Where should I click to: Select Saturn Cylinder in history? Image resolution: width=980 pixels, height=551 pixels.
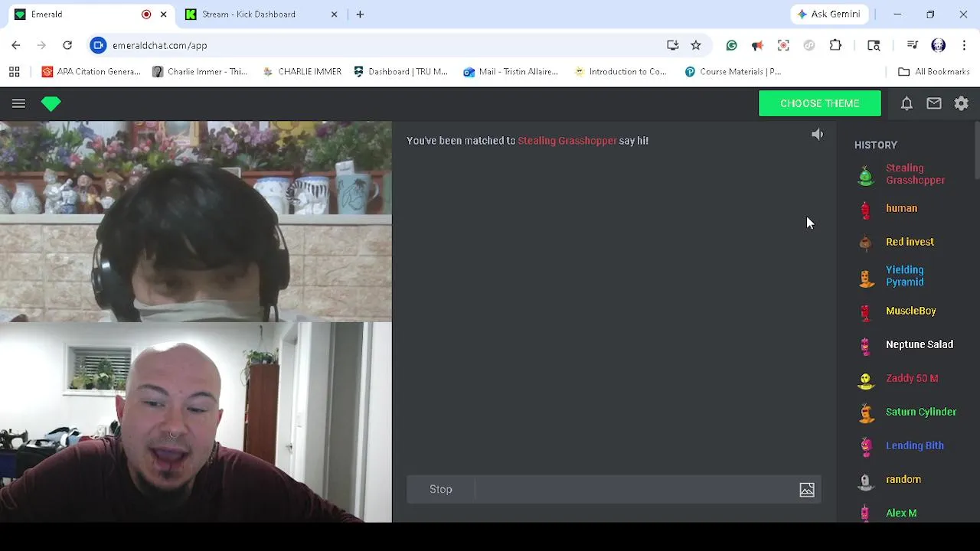pyautogui.click(x=921, y=412)
